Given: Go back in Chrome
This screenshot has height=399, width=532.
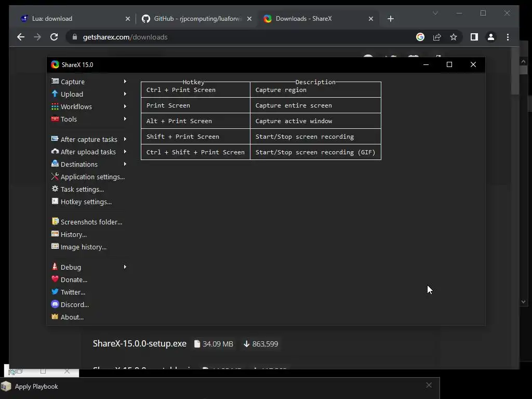Looking at the screenshot, I should [x=21, y=37].
